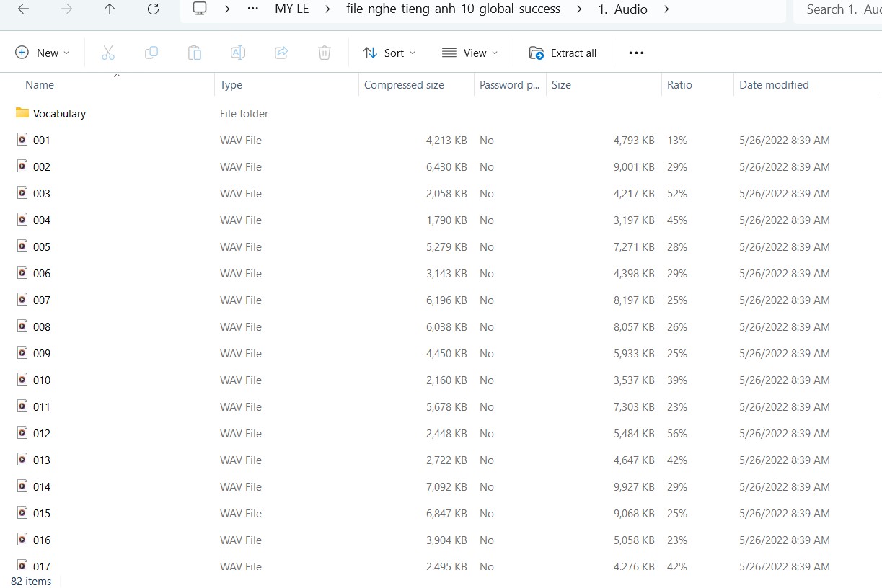Expand the breadcrumb chevron after 1. Audio
The image size is (882, 588).
[x=666, y=9]
